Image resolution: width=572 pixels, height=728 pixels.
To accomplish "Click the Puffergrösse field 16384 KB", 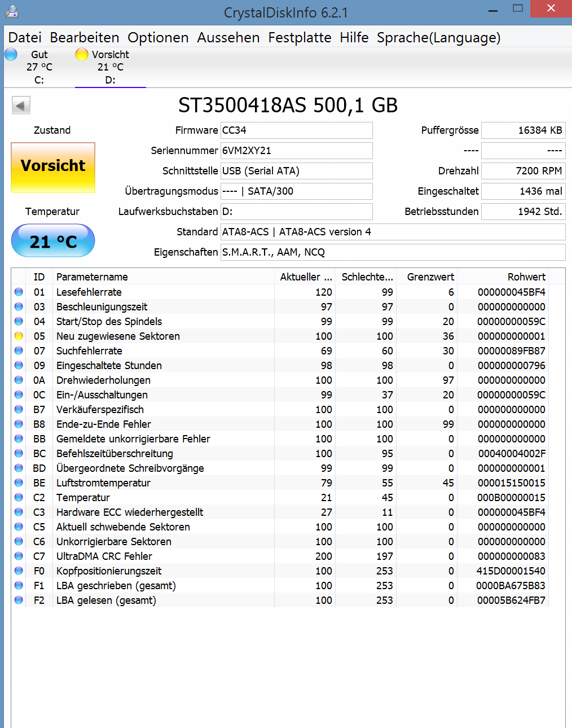I will 523,130.
